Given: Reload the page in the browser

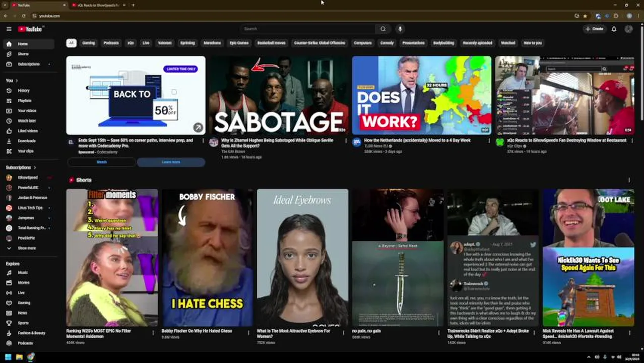Looking at the screenshot, I should click(x=23, y=16).
